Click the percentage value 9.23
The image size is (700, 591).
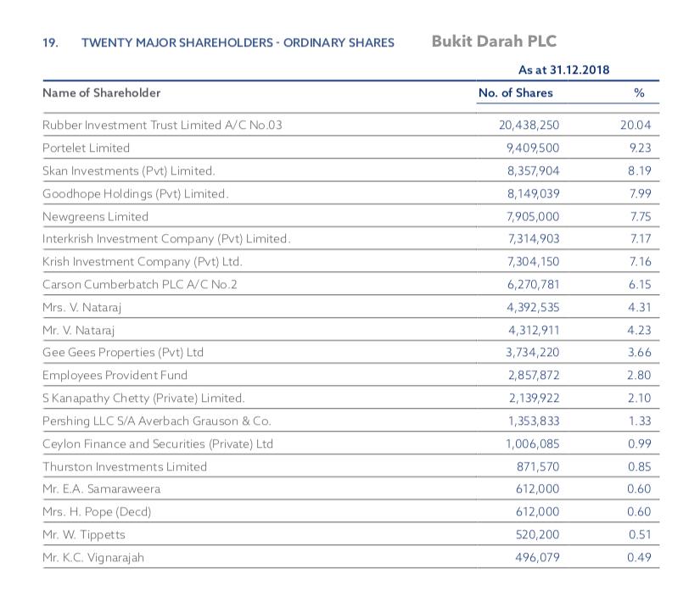click(x=640, y=148)
